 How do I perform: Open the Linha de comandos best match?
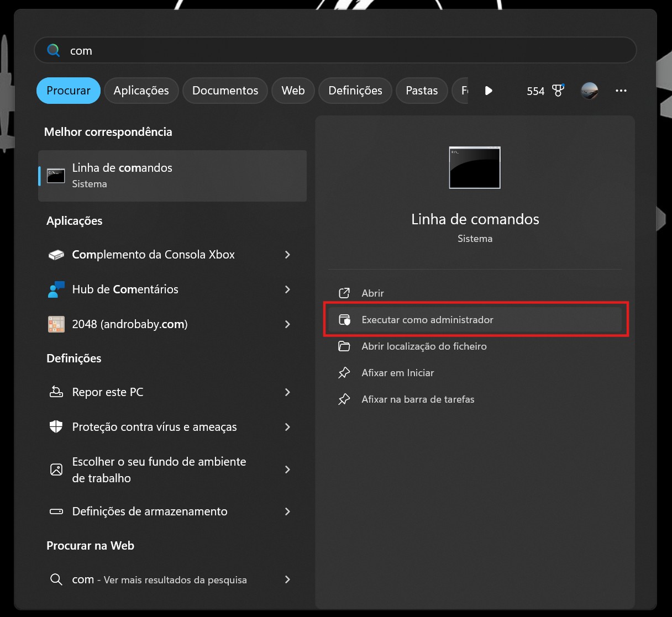[x=172, y=176]
